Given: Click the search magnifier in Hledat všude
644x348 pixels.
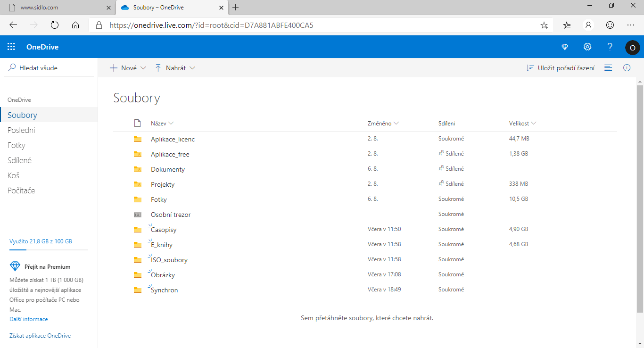Looking at the screenshot, I should [11, 67].
